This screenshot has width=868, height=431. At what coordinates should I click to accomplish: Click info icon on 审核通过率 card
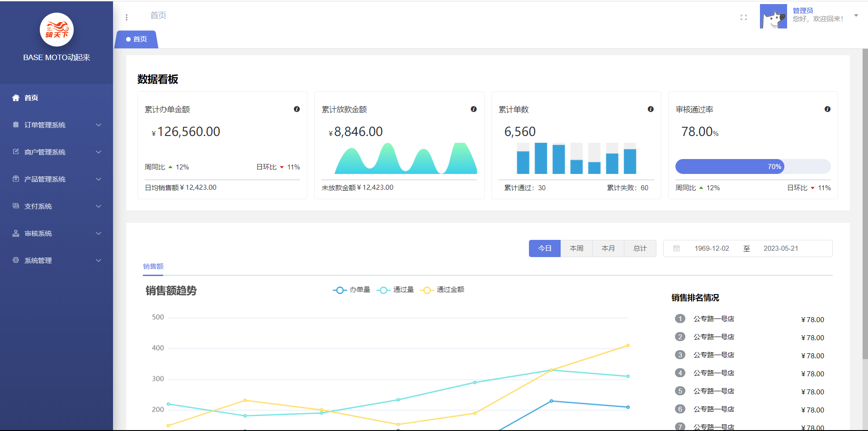coord(827,109)
